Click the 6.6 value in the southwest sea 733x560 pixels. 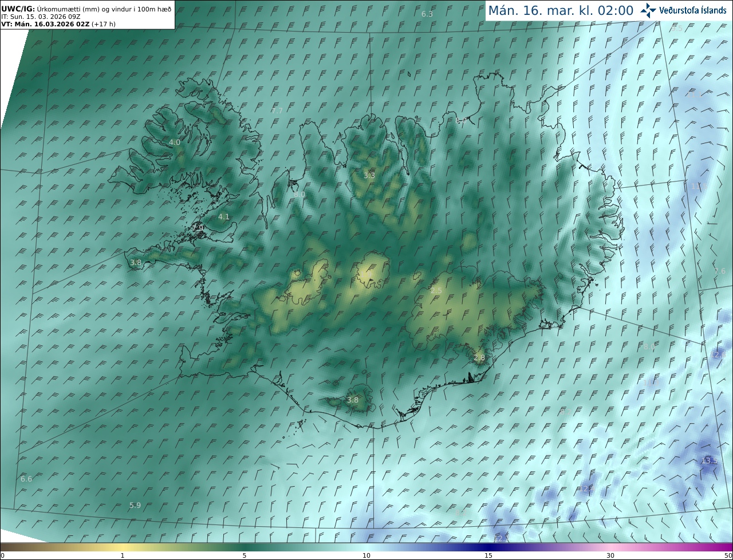pos(26,479)
